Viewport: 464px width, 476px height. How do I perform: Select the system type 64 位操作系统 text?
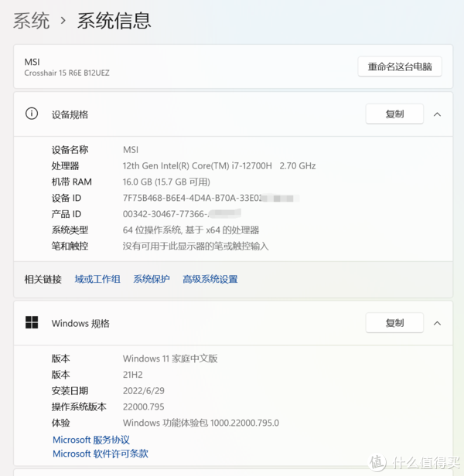click(x=191, y=230)
